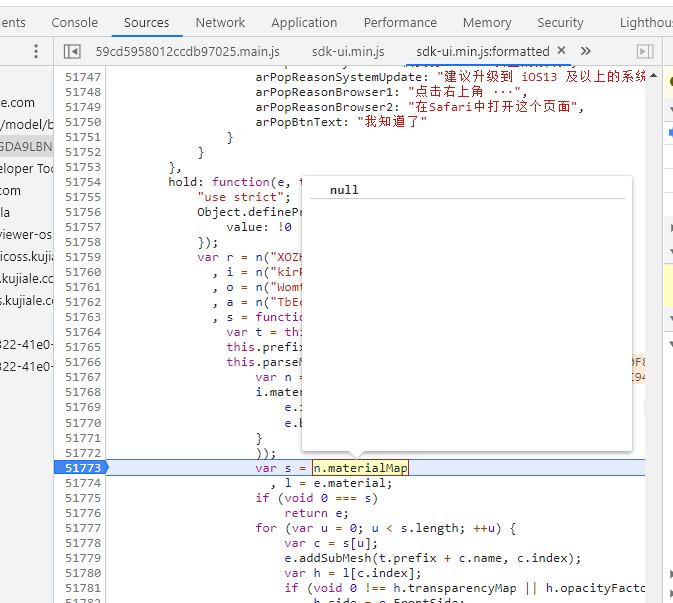Open the Security panel tab

[x=561, y=22]
